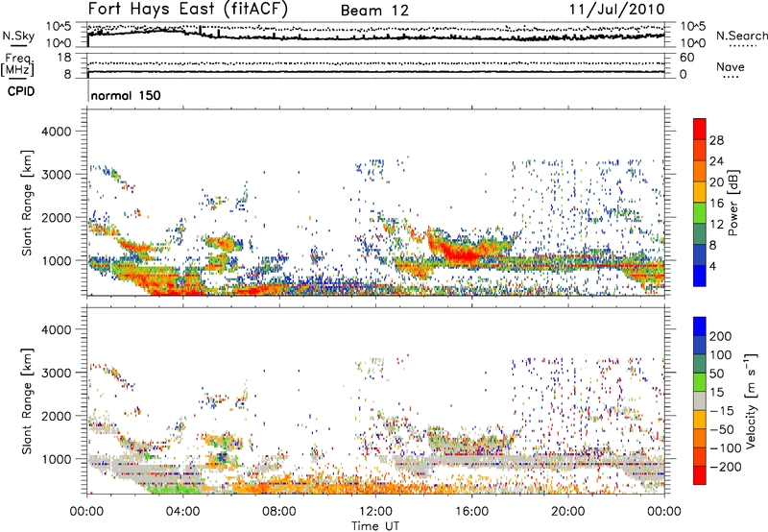The height and width of the screenshot is (532, 768).
Task: Click the bottom red segment of the velocity colorbar
Action: pyautogui.click(x=700, y=475)
